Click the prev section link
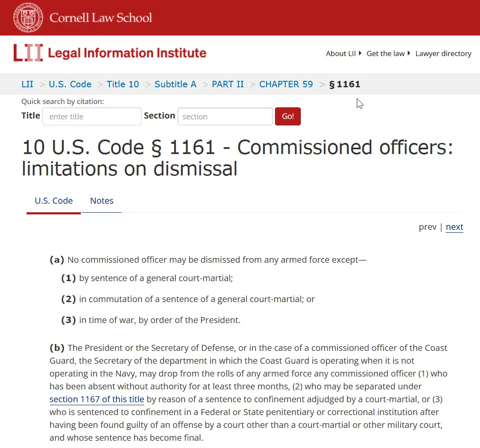 pyautogui.click(x=427, y=227)
